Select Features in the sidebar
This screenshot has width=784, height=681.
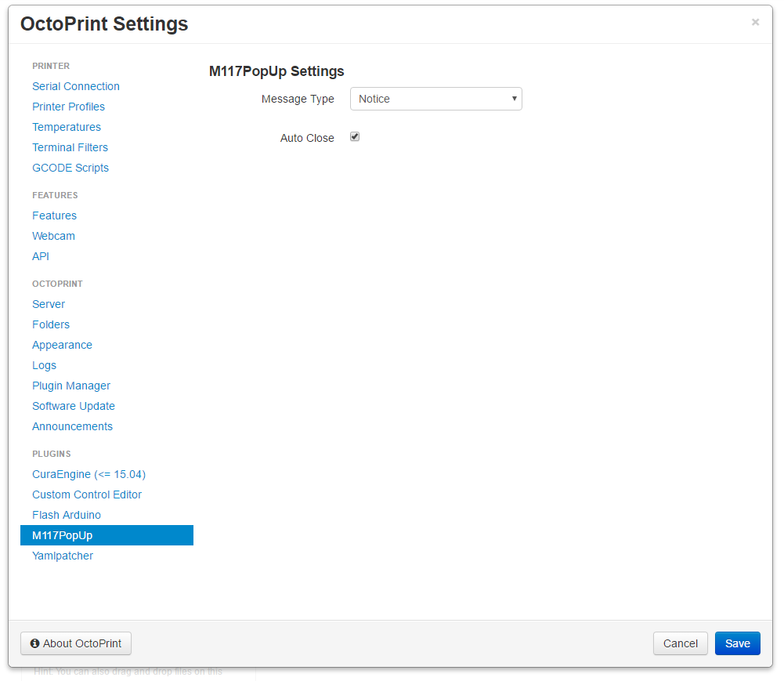(x=55, y=216)
